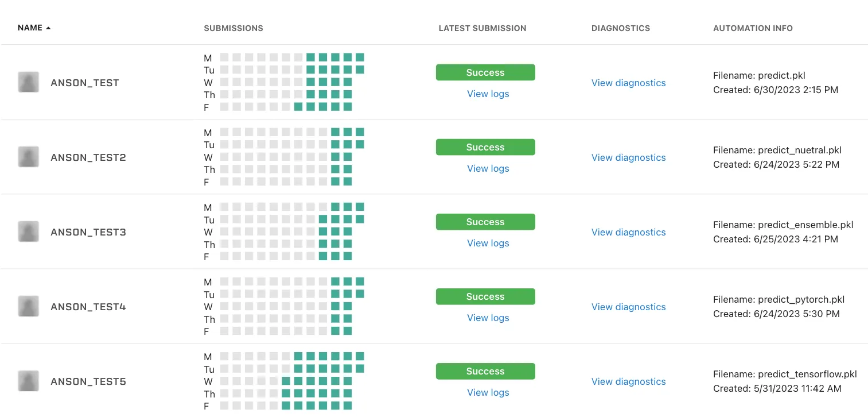The width and height of the screenshot is (868, 417).
Task: Click the ANSON_TEST4 avatar icon
Action: point(28,306)
